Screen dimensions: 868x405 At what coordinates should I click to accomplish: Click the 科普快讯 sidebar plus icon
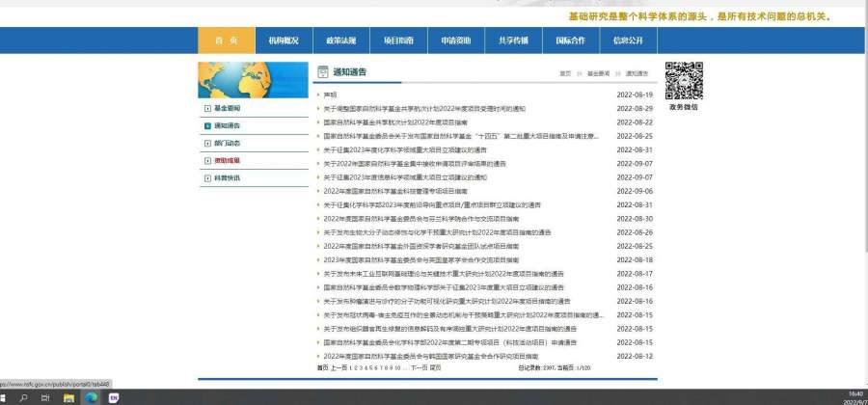pyautogui.click(x=207, y=177)
